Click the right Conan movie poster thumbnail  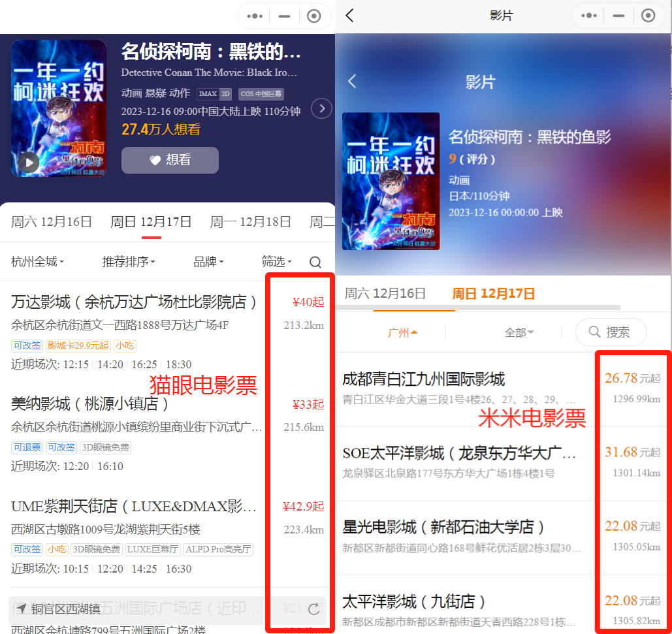click(391, 182)
